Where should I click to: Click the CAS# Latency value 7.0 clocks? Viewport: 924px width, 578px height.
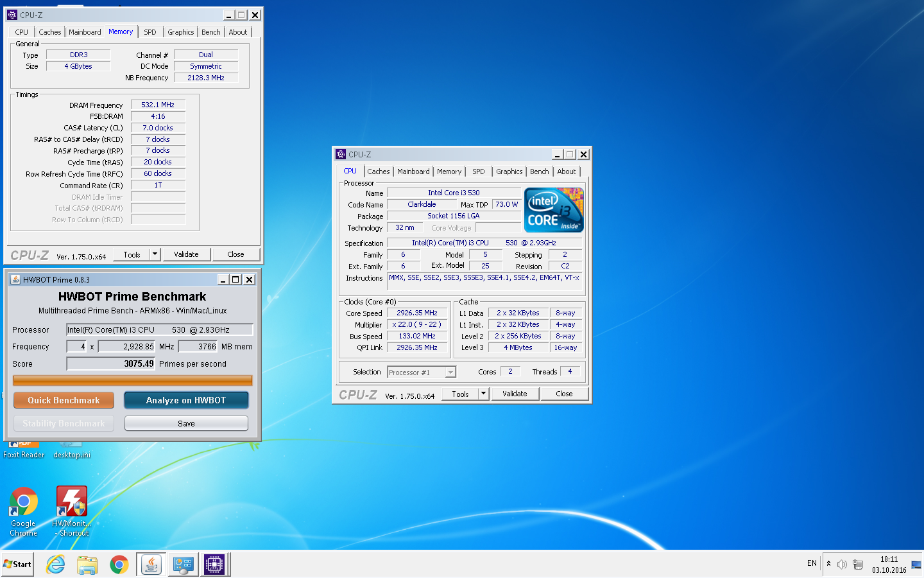coord(158,128)
